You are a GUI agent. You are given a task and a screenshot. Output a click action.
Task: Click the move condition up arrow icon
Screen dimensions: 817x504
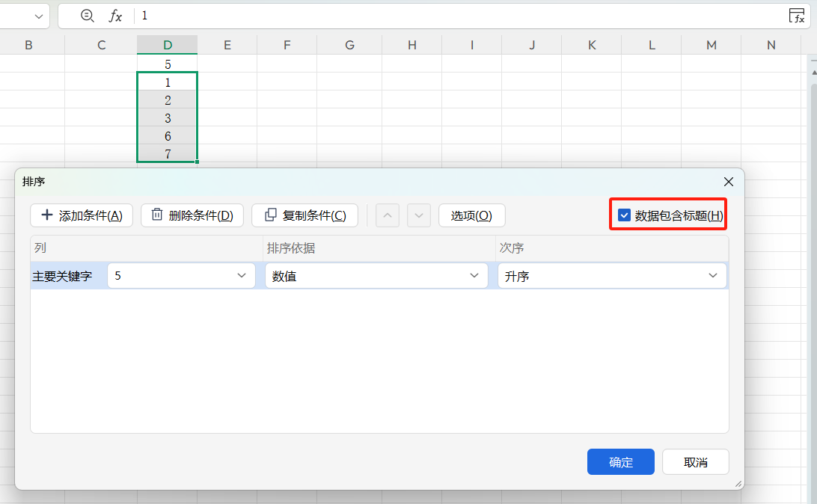pos(388,215)
